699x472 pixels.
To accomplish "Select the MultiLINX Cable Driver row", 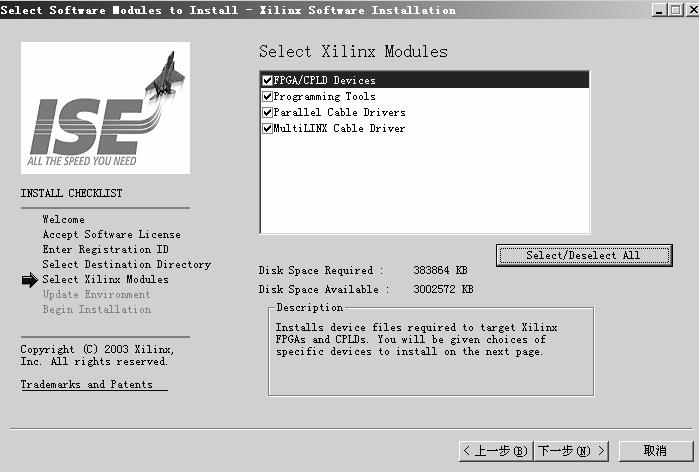I will coord(425,128).
